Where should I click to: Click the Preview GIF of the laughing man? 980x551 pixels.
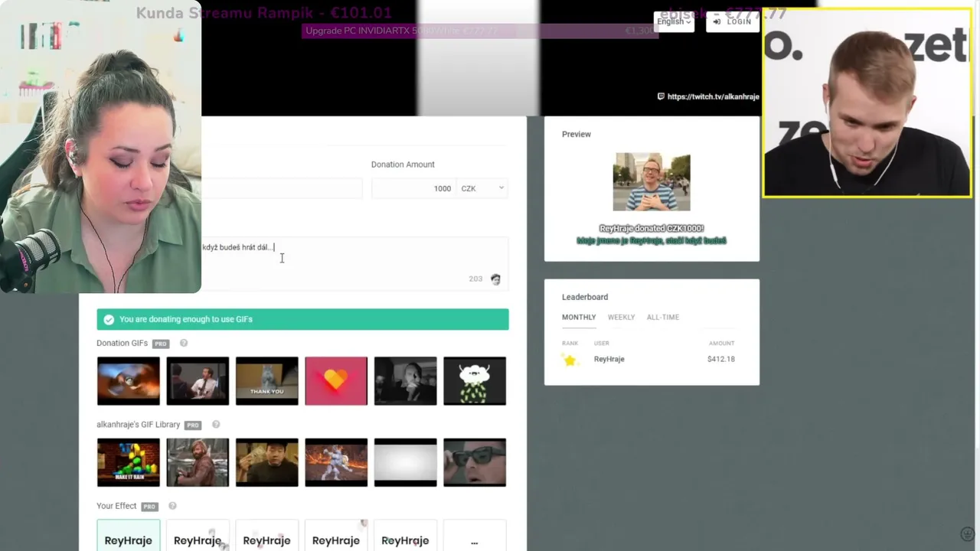[x=652, y=182]
